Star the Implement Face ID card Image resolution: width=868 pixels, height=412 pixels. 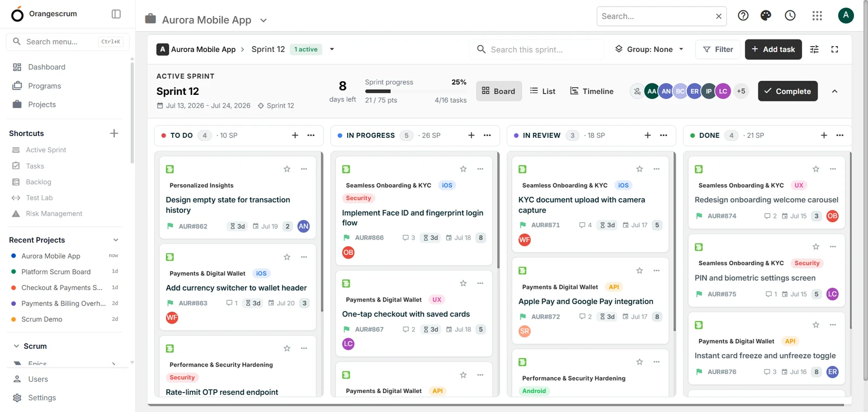coord(463,169)
